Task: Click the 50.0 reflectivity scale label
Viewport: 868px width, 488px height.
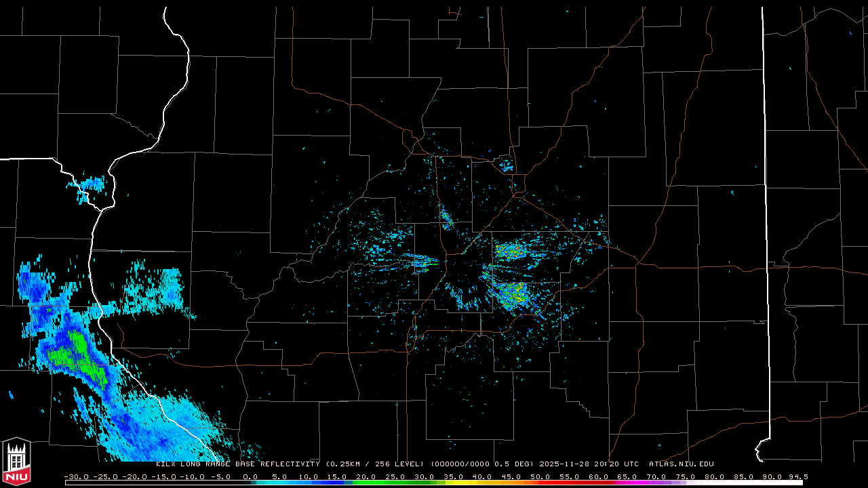Action: point(540,477)
